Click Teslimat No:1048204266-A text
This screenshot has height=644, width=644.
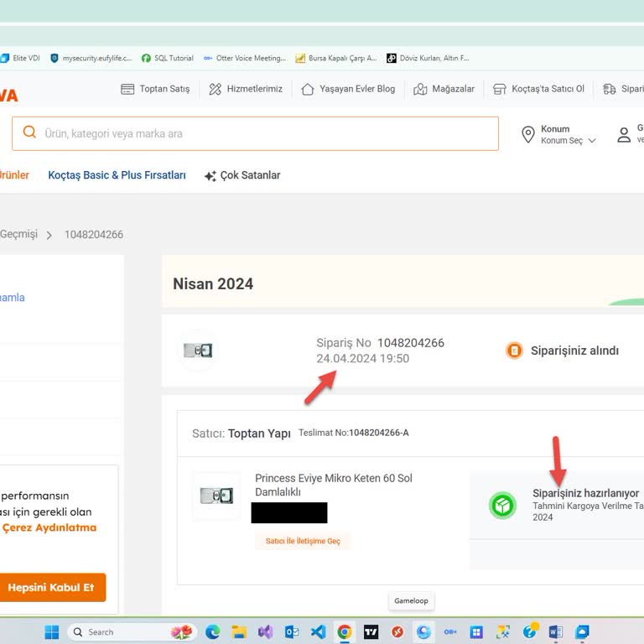(x=354, y=433)
